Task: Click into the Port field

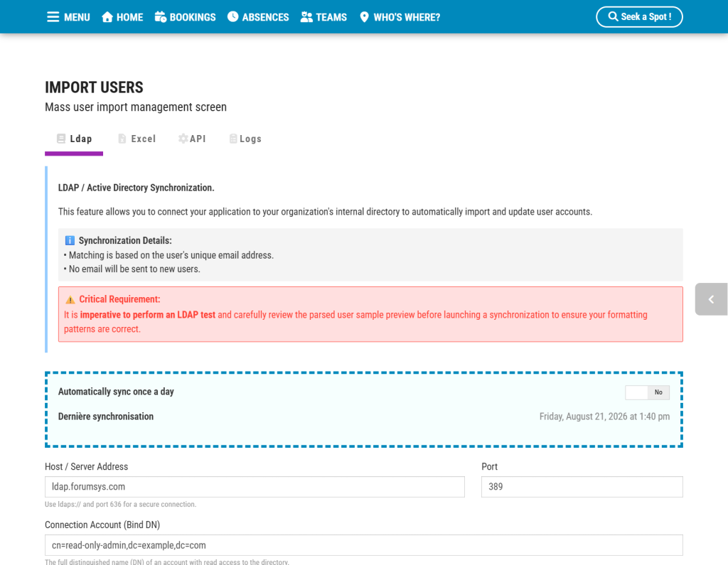Action: 582,487
